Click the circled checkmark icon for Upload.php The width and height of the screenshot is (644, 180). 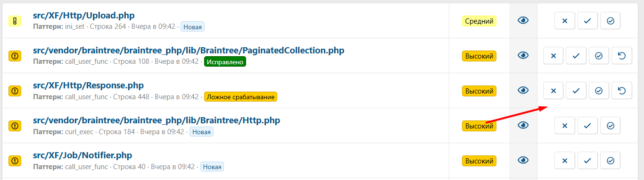(611, 21)
